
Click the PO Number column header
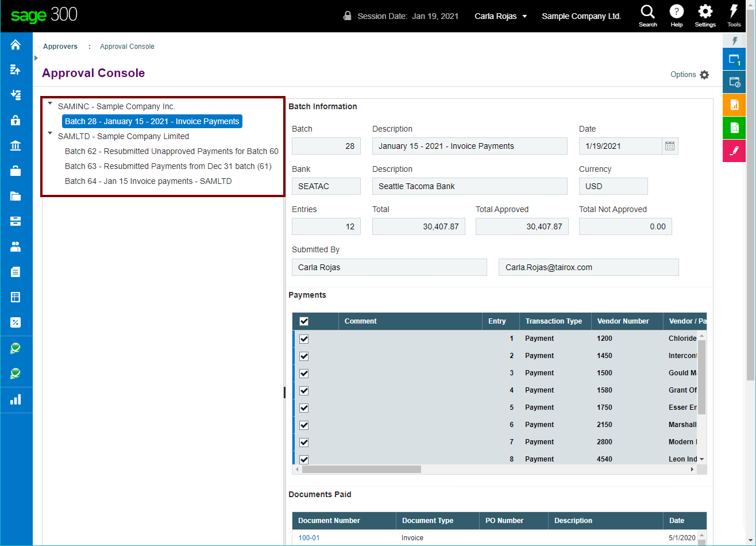[x=514, y=521]
